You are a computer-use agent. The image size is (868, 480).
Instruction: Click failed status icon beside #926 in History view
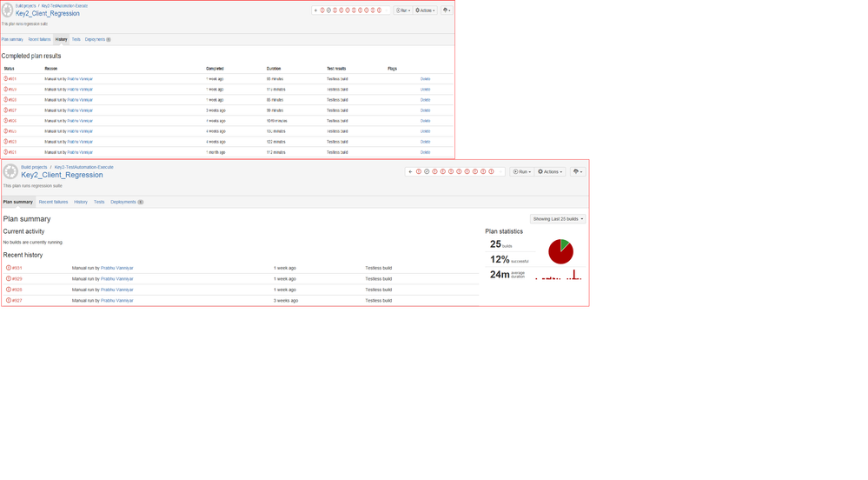point(5,120)
